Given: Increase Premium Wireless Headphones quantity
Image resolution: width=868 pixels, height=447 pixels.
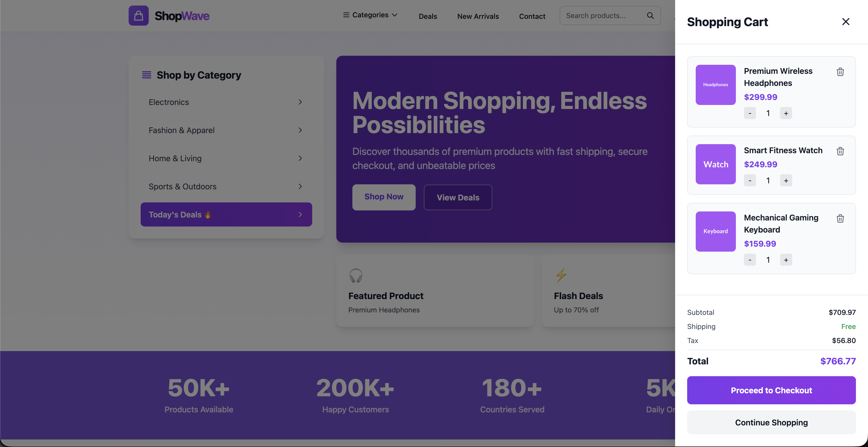Looking at the screenshot, I should tap(786, 113).
